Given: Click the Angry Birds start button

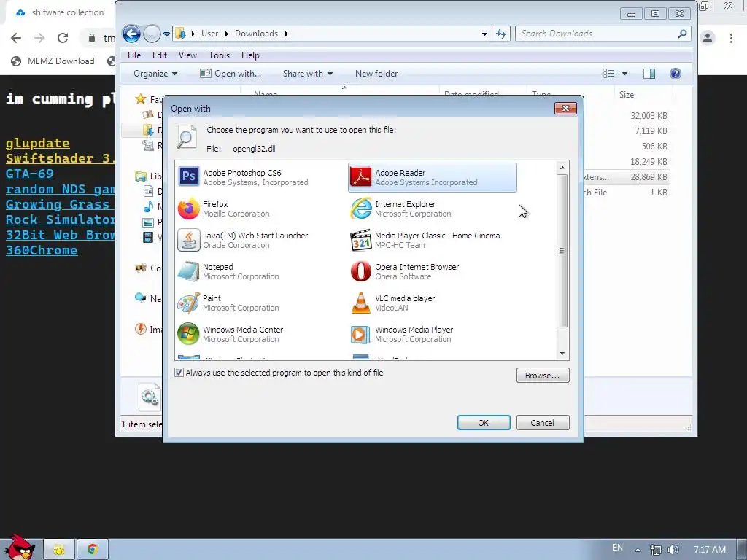Looking at the screenshot, I should pos(19,548).
